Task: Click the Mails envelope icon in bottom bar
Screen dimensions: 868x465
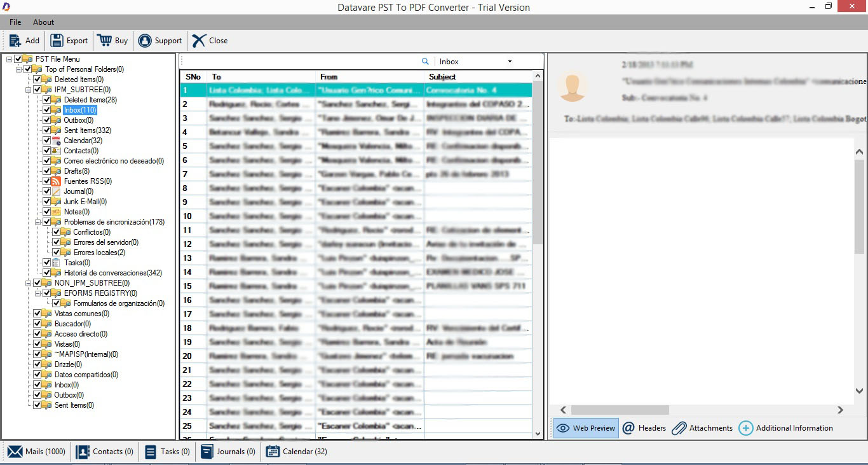Action: pyautogui.click(x=15, y=452)
